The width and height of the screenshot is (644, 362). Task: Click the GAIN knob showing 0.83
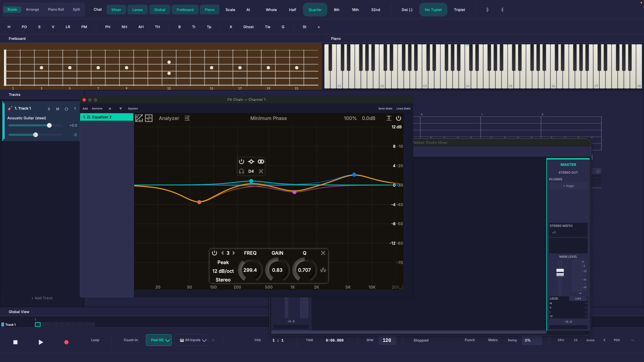[277, 270]
